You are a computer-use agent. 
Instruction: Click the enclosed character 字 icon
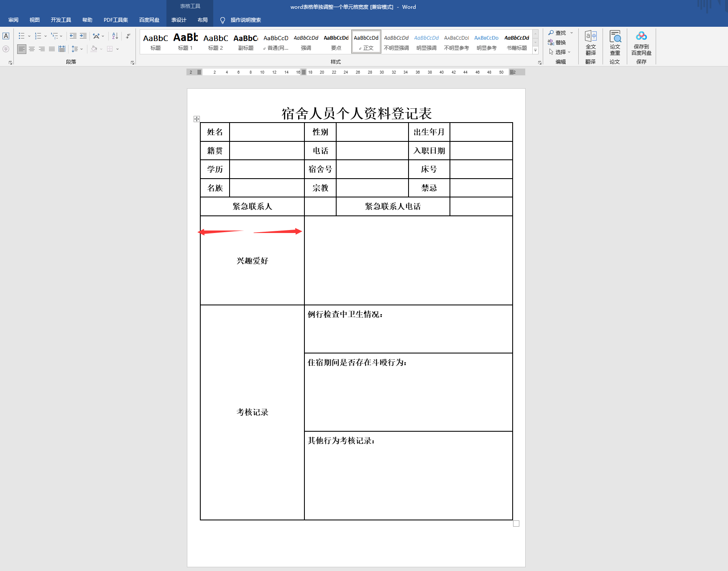[x=6, y=49]
